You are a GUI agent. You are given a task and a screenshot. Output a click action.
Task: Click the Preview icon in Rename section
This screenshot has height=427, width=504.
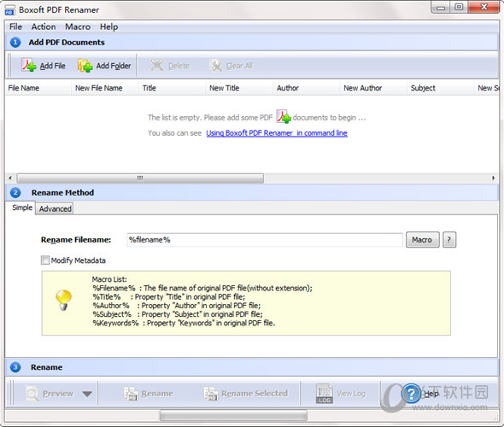coord(32,394)
